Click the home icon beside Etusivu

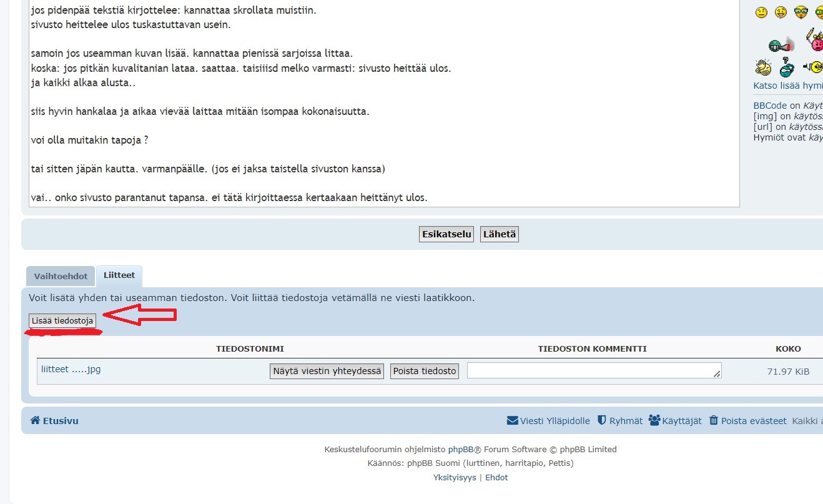coord(35,421)
